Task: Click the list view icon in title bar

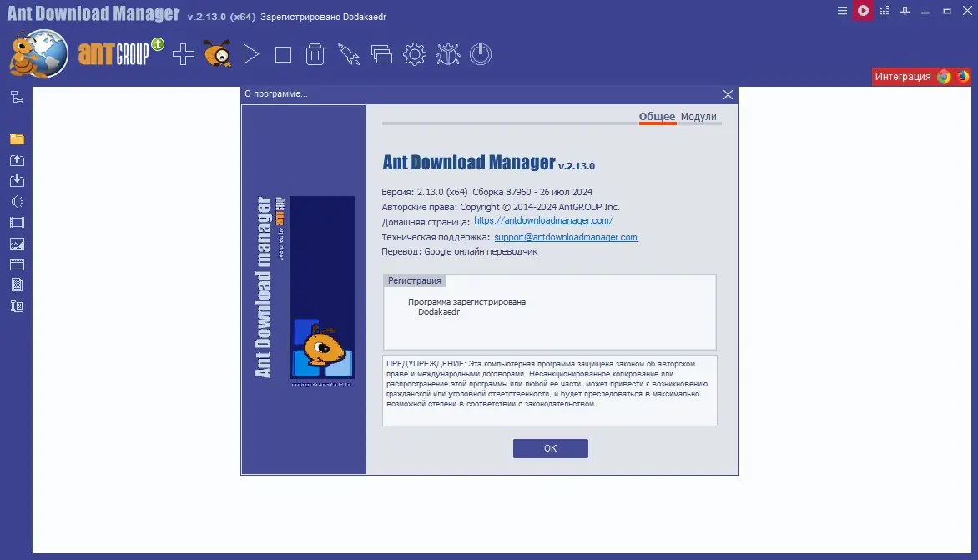Action: pyautogui.click(x=884, y=11)
